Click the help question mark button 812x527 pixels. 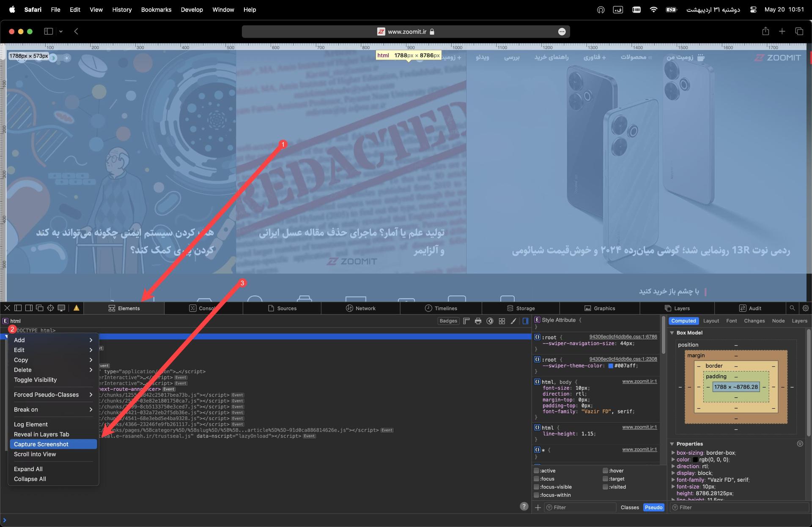pos(524,506)
